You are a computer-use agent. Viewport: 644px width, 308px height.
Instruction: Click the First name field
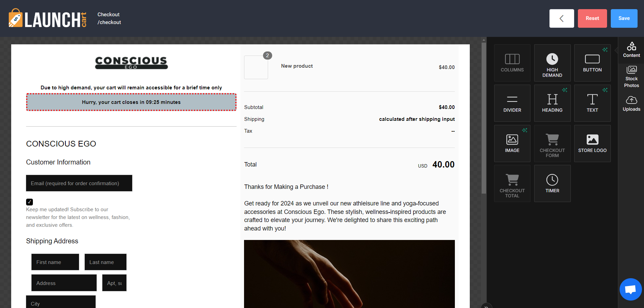[x=55, y=262]
